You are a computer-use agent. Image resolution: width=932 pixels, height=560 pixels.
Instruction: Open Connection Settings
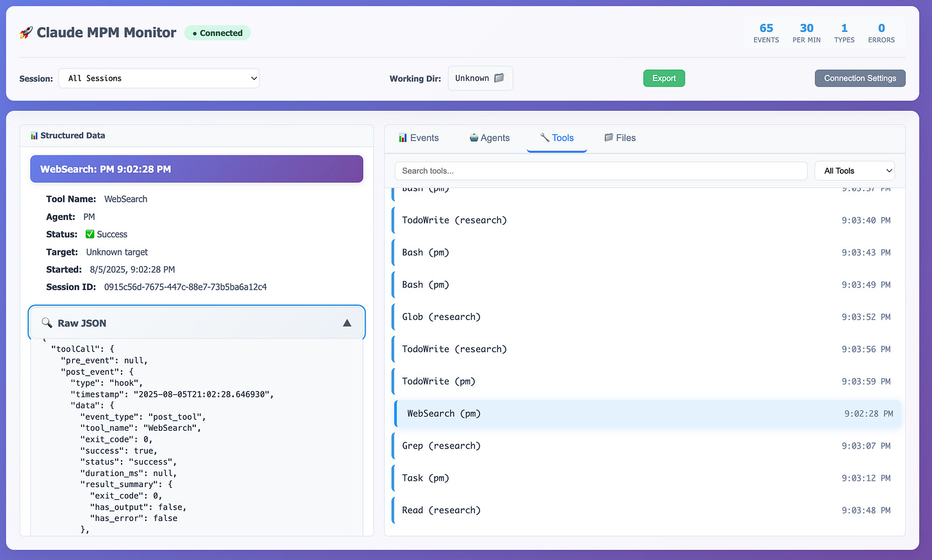860,78
